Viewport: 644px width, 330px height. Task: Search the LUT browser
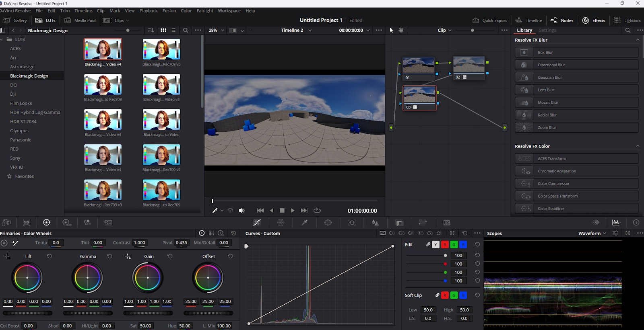(x=186, y=30)
